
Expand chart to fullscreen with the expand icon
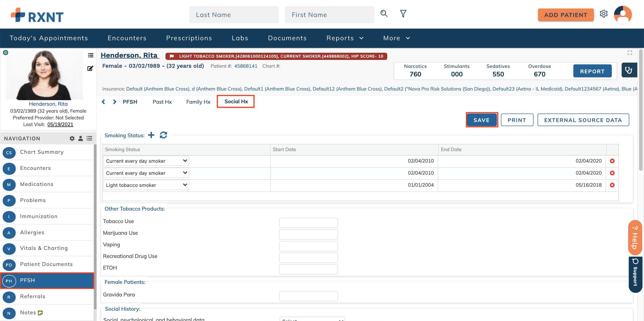click(x=630, y=53)
